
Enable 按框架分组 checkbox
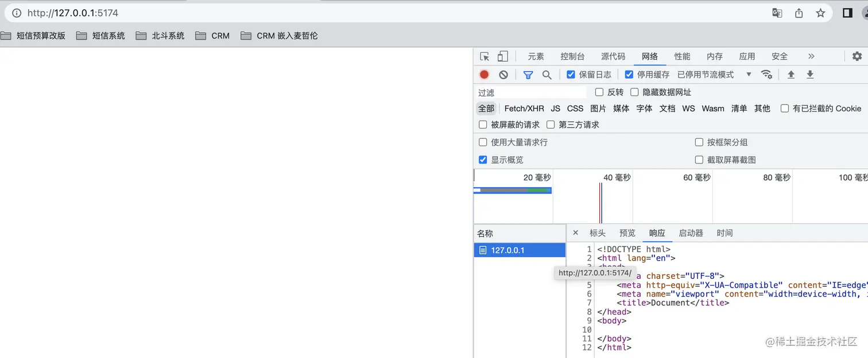pos(699,142)
